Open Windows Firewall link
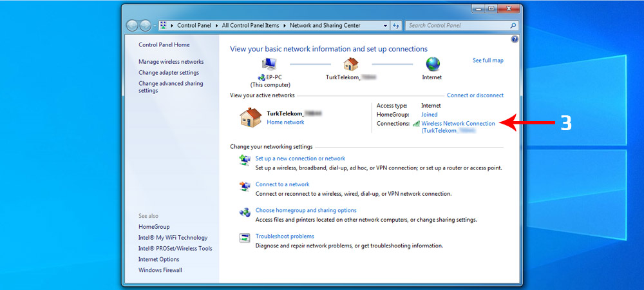 tap(160, 270)
